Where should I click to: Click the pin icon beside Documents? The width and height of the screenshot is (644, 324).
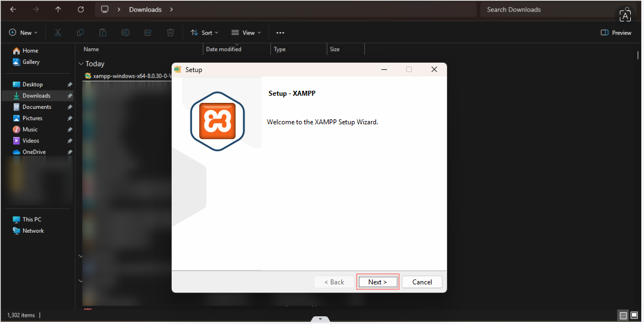click(70, 107)
